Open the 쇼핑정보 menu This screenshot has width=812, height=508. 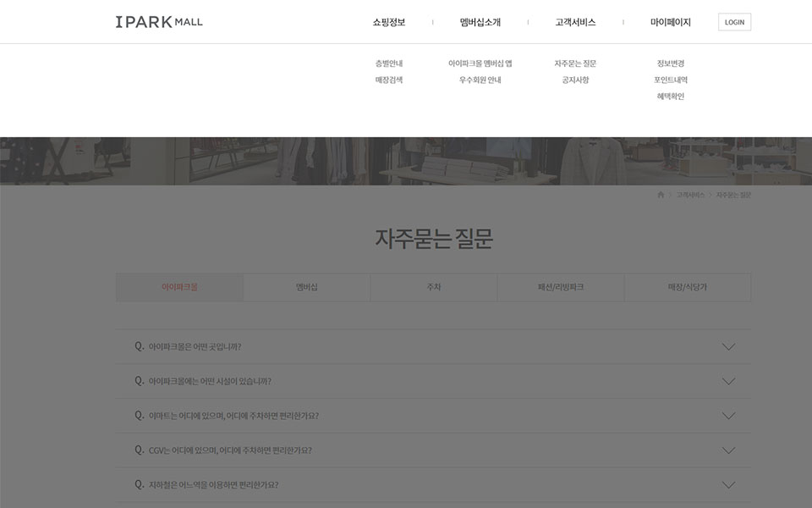(389, 22)
